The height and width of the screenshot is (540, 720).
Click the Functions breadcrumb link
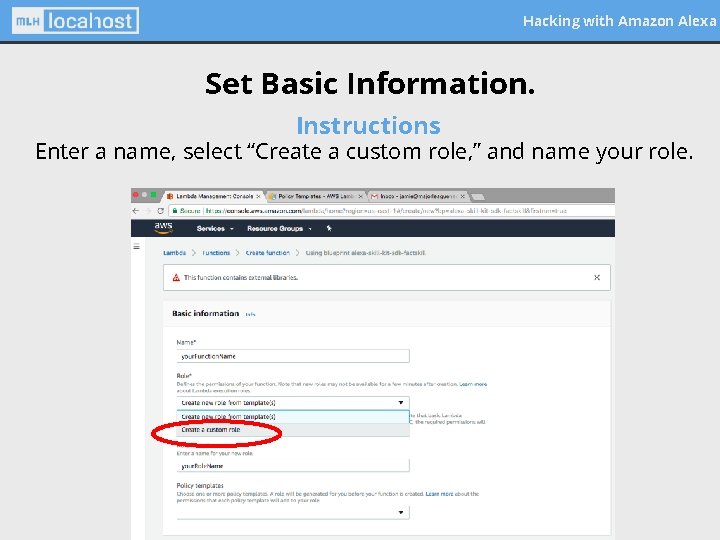tap(216, 253)
